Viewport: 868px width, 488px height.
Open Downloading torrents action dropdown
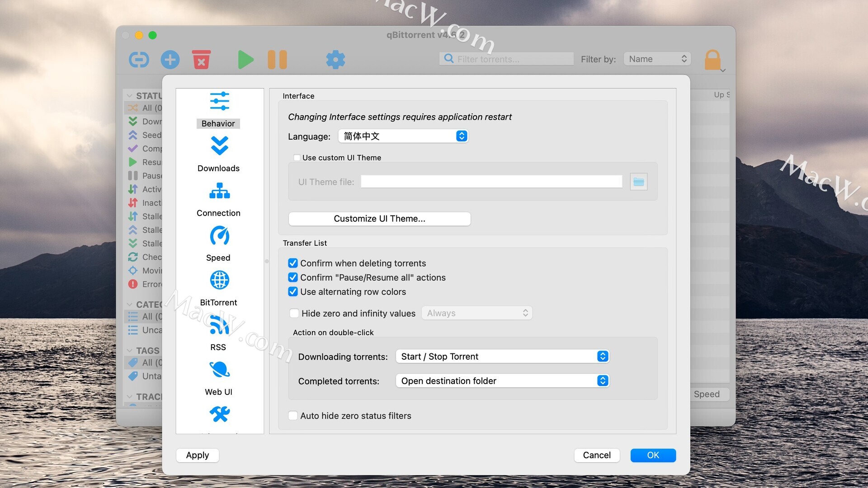[502, 357]
